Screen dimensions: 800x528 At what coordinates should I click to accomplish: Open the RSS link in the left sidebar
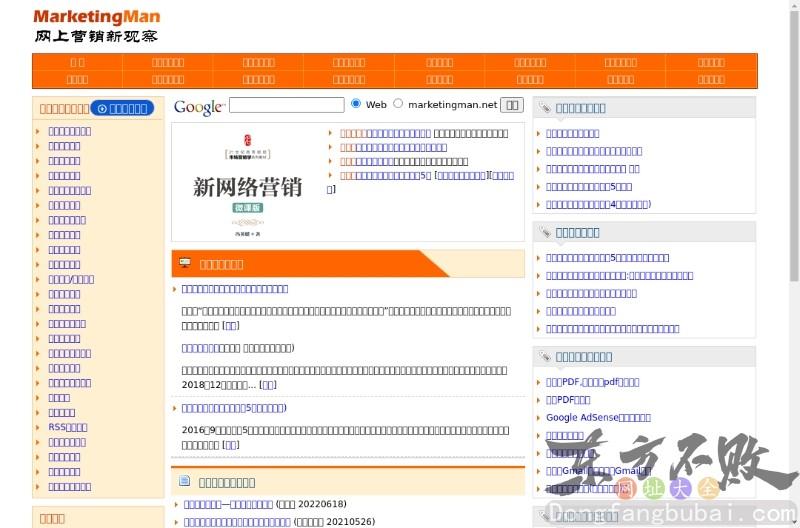click(68, 427)
